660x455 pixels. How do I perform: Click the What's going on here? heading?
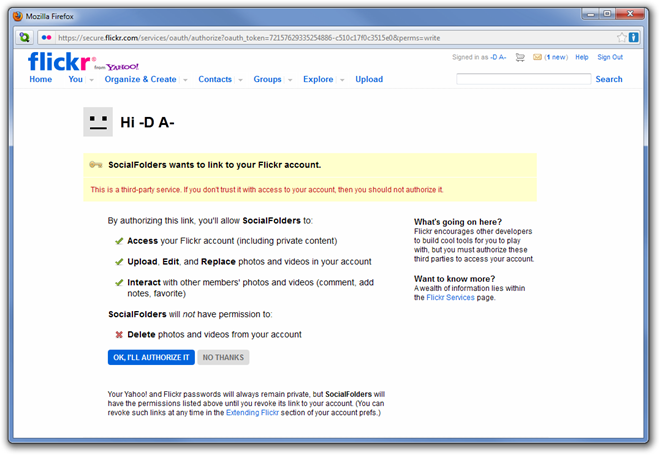coord(458,222)
